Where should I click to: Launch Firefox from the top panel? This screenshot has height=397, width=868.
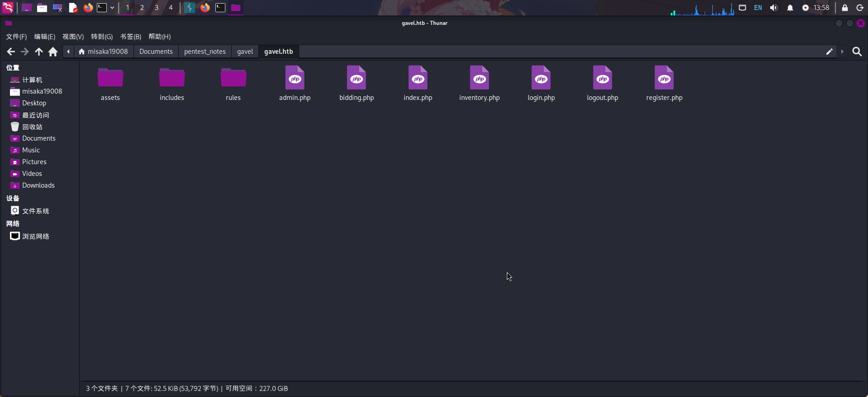88,8
